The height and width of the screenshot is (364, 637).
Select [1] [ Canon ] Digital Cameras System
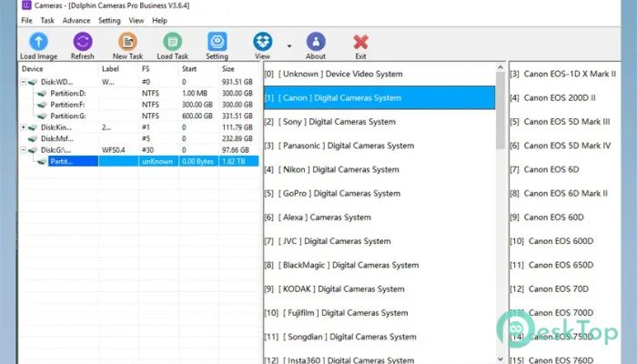pyautogui.click(x=379, y=98)
